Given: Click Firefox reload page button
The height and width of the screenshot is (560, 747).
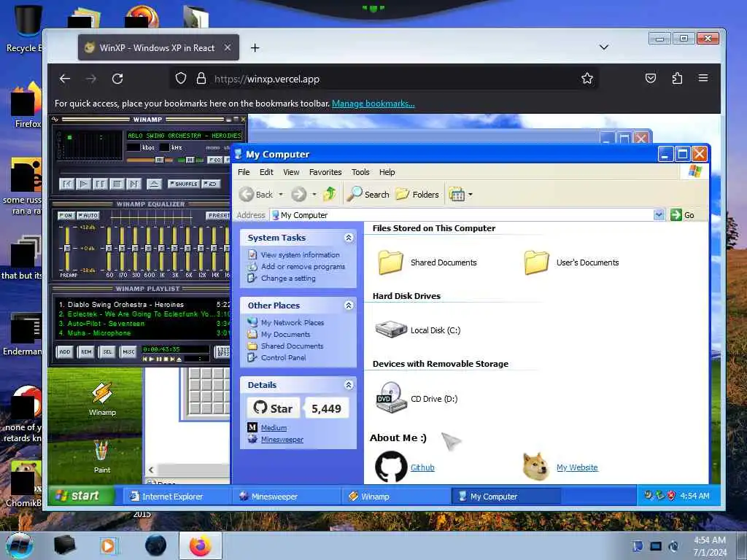Looking at the screenshot, I should click(117, 79).
